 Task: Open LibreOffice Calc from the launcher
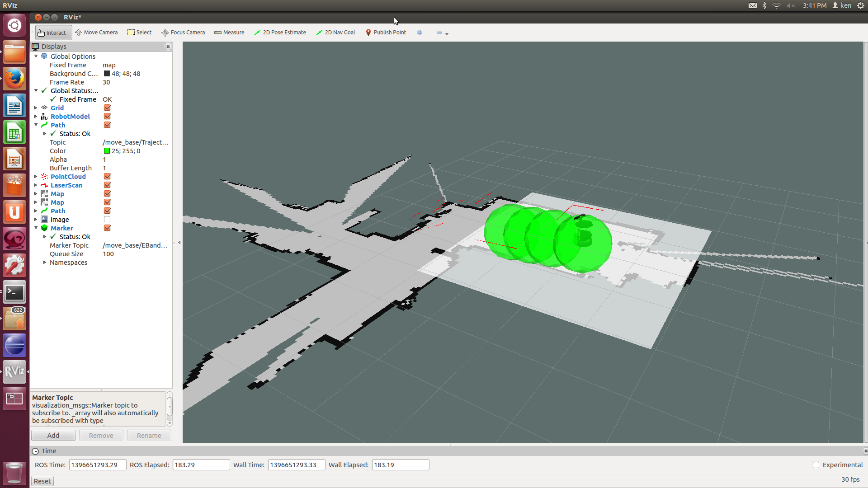[14, 132]
